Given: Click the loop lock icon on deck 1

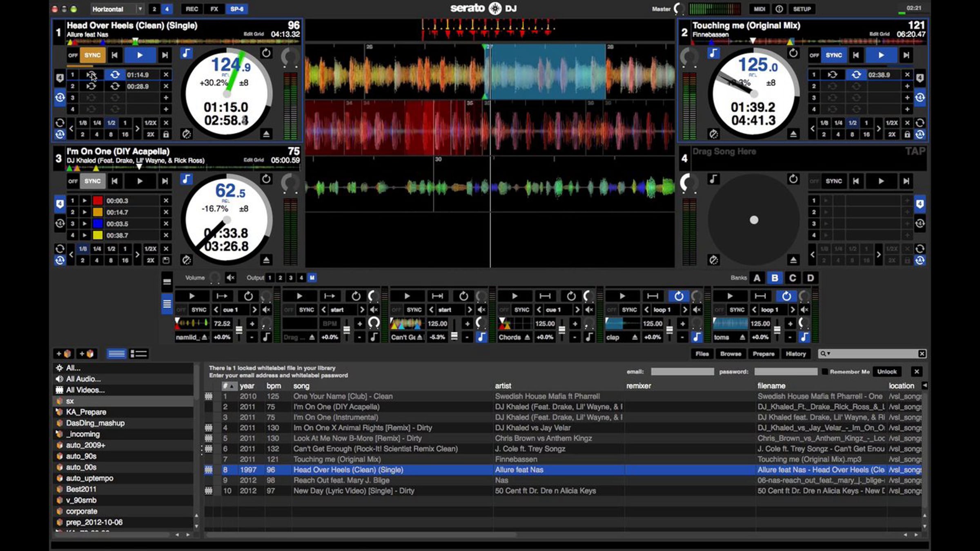Looking at the screenshot, I should 166,134.
